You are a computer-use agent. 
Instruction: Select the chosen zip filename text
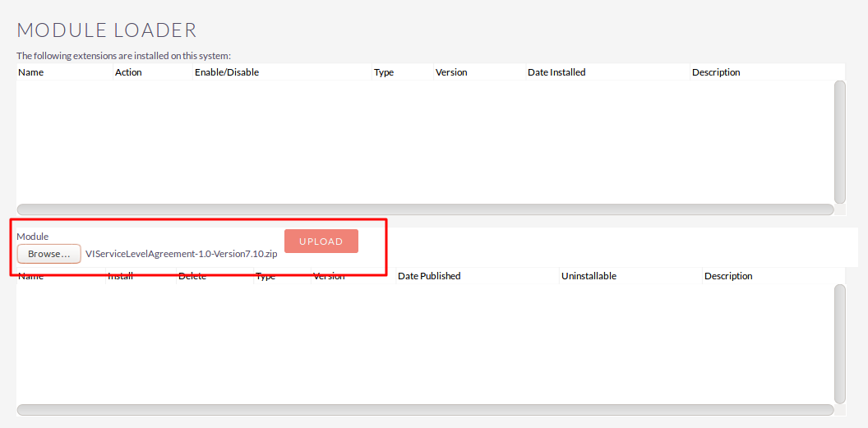(182, 254)
